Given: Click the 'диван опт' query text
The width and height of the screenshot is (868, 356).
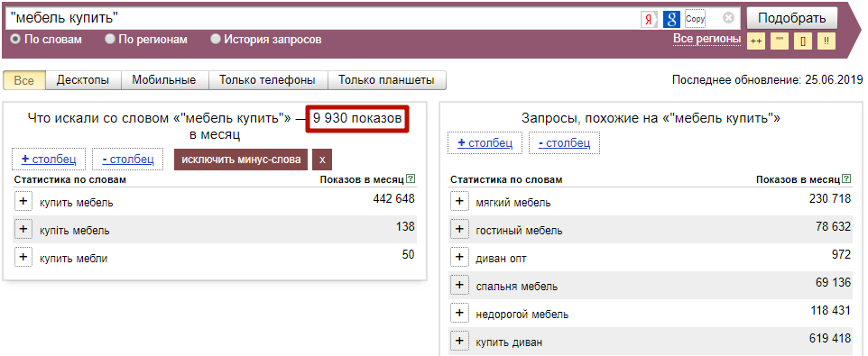Looking at the screenshot, I should point(501,259).
